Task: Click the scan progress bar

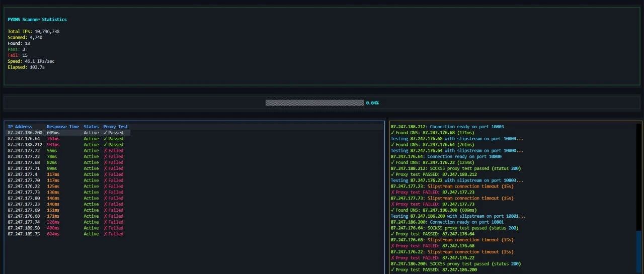Action: [314, 103]
